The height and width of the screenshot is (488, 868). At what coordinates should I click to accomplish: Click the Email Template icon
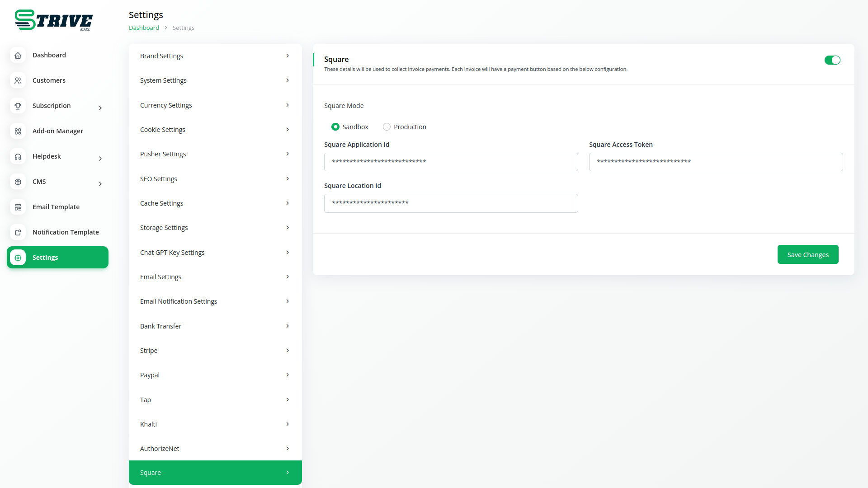[18, 207]
